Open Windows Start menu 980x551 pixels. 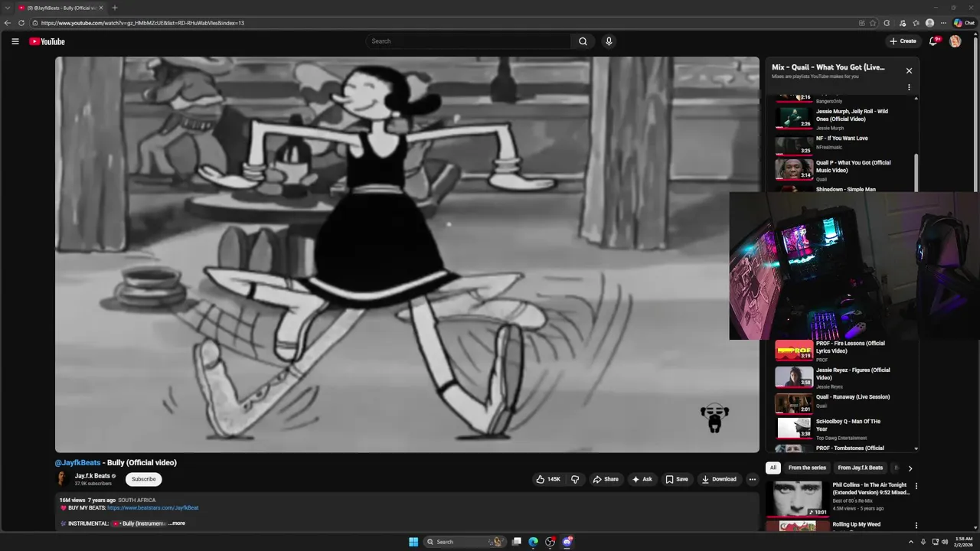(413, 542)
